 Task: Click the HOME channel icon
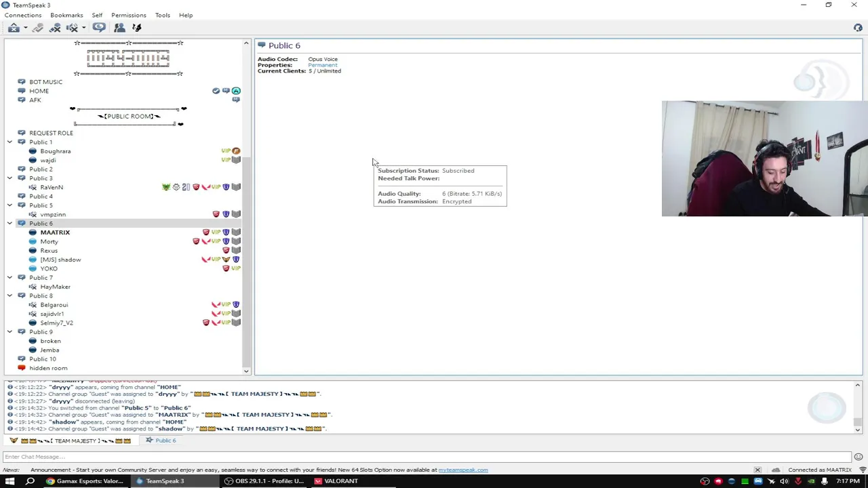point(22,91)
